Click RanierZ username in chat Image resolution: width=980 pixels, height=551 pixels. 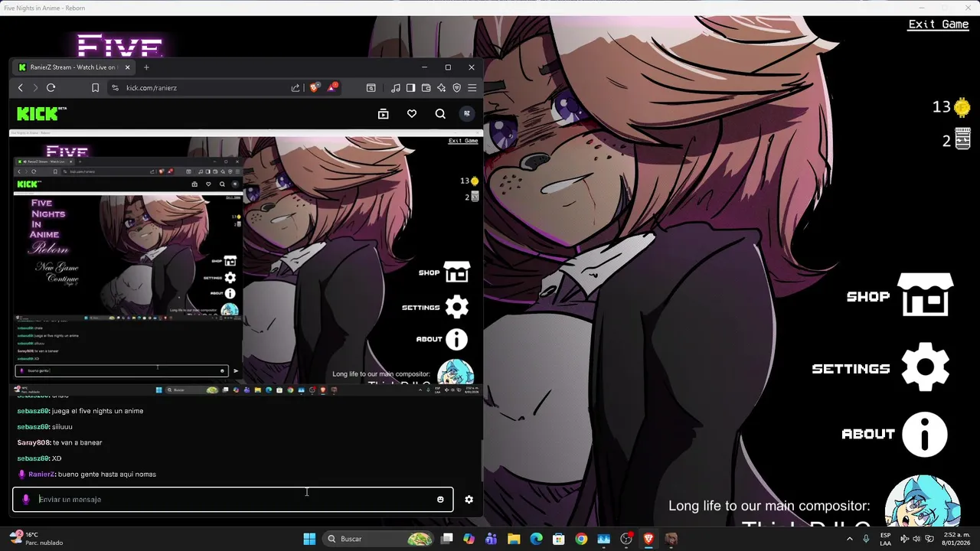click(x=41, y=474)
